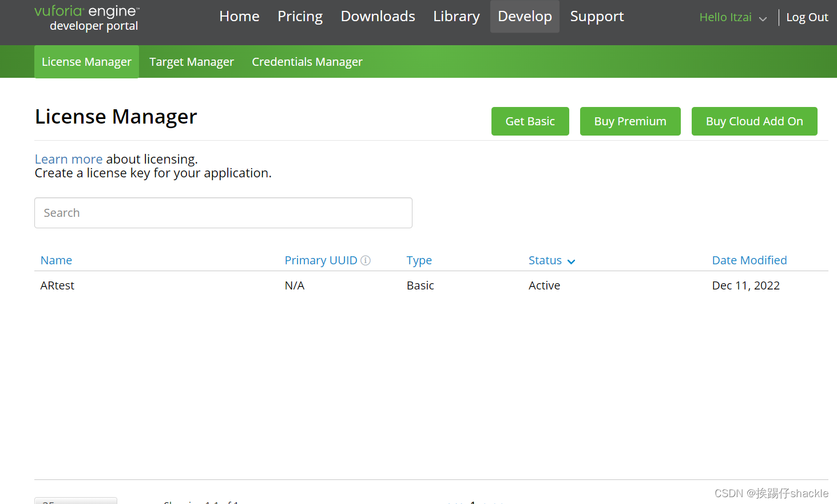Open the Support page

click(x=597, y=17)
